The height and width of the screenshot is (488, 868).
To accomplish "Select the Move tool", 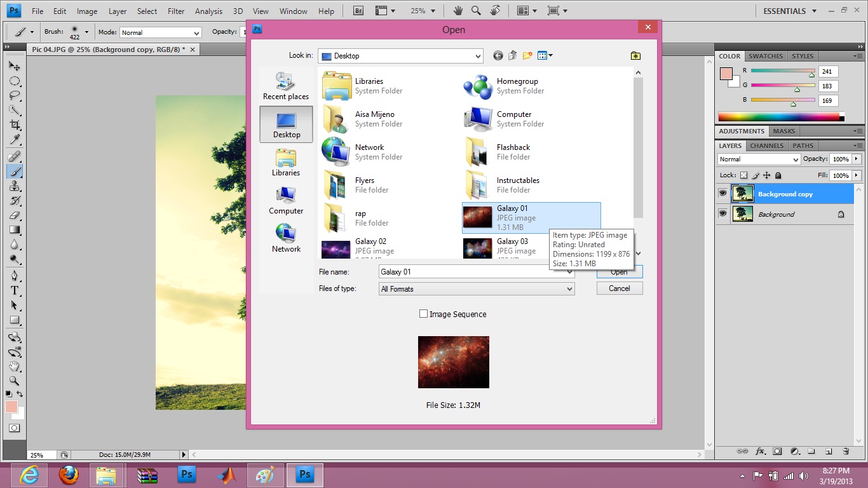I will [15, 66].
